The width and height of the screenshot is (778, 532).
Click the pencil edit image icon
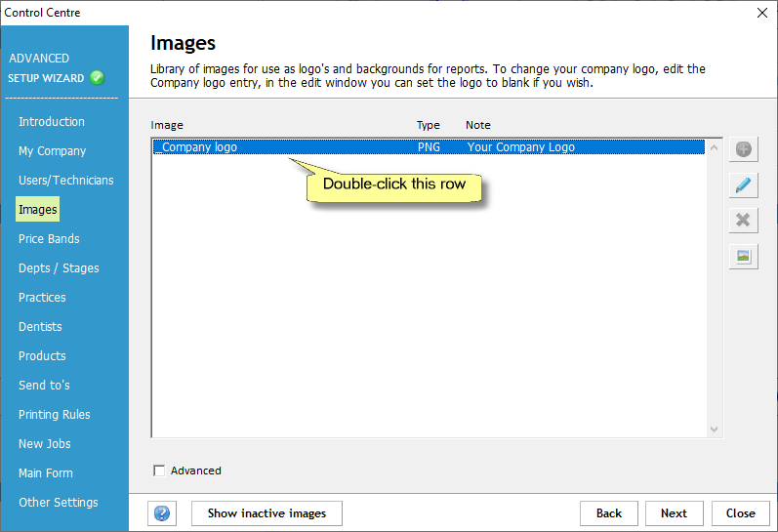click(x=743, y=185)
